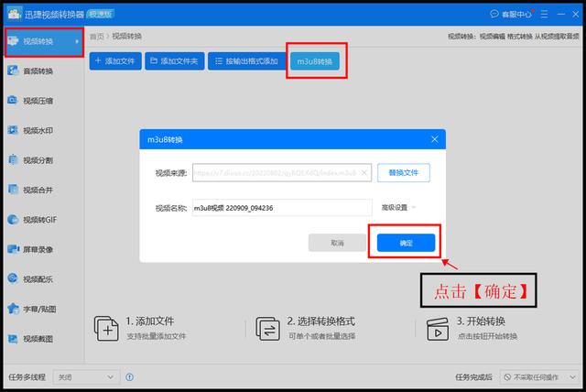The image size is (586, 392).
Task: Select 视频转换 tab in the sidebar
Action: click(x=41, y=42)
